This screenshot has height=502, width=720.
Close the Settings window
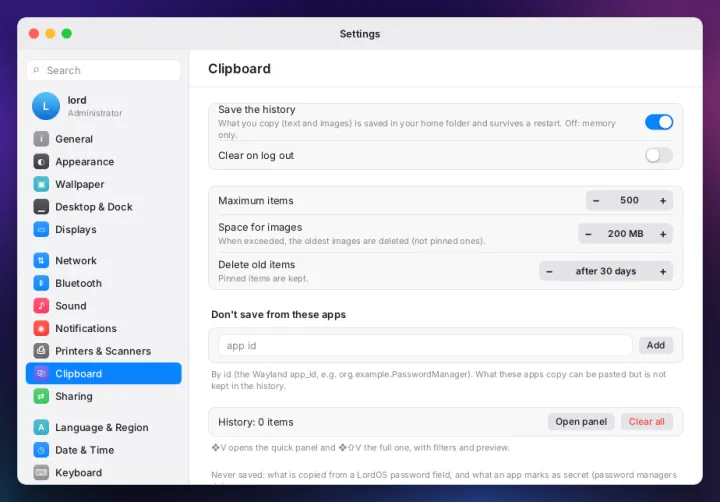click(x=34, y=34)
